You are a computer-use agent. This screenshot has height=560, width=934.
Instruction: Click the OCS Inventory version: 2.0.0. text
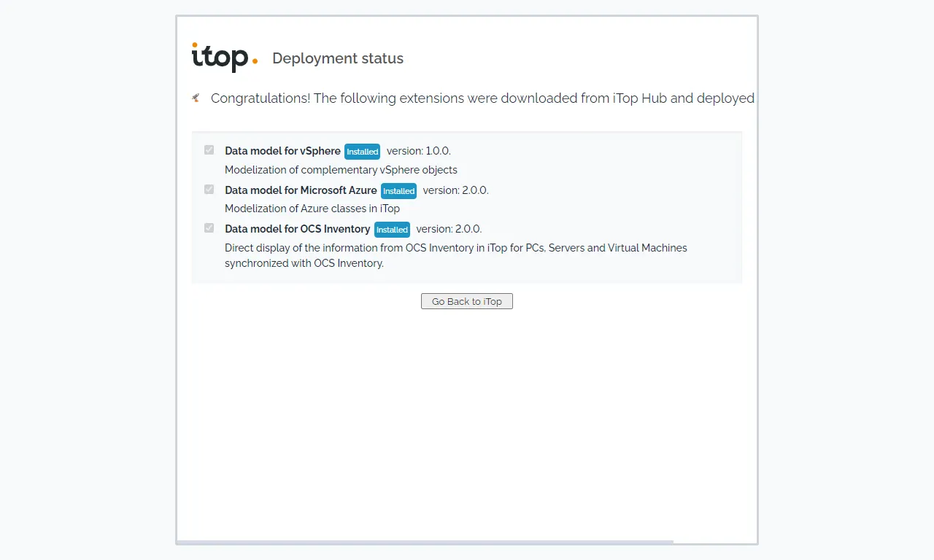click(x=449, y=229)
